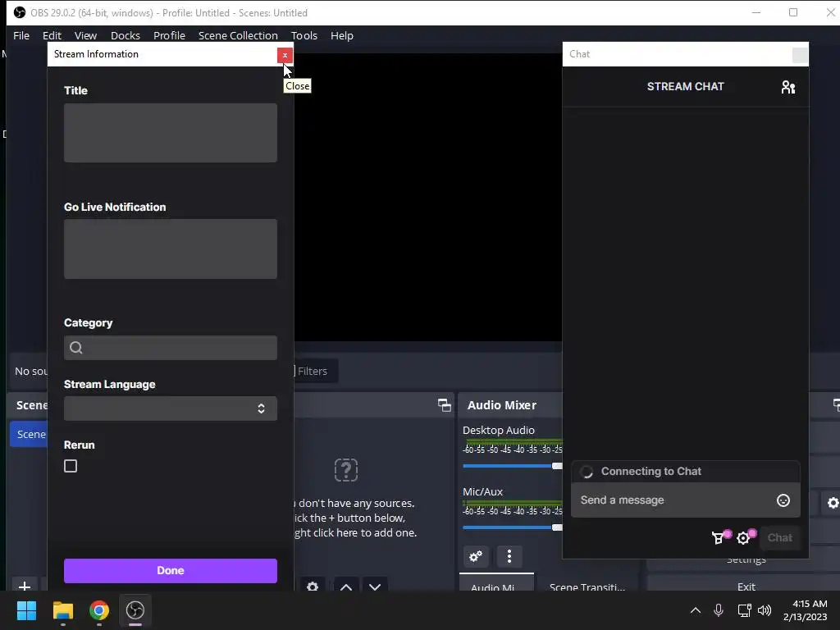
Task: Show hidden system tray icons
Action: pos(696,610)
